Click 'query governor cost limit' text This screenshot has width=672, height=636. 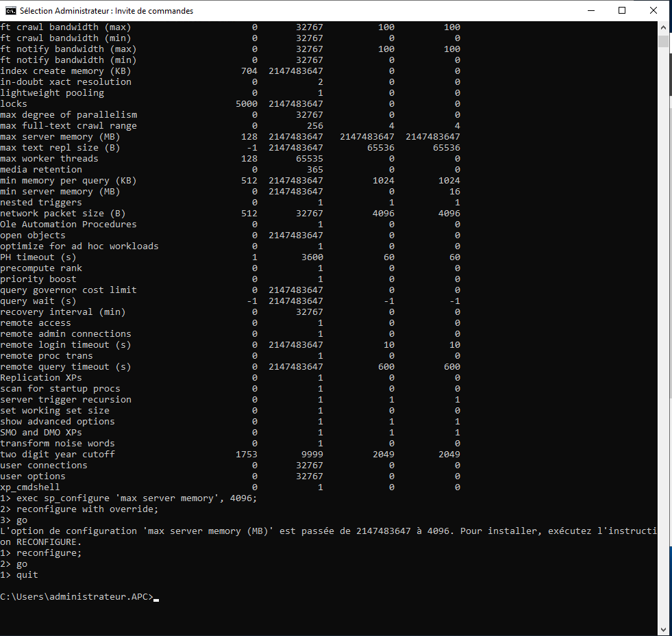pyautogui.click(x=69, y=290)
